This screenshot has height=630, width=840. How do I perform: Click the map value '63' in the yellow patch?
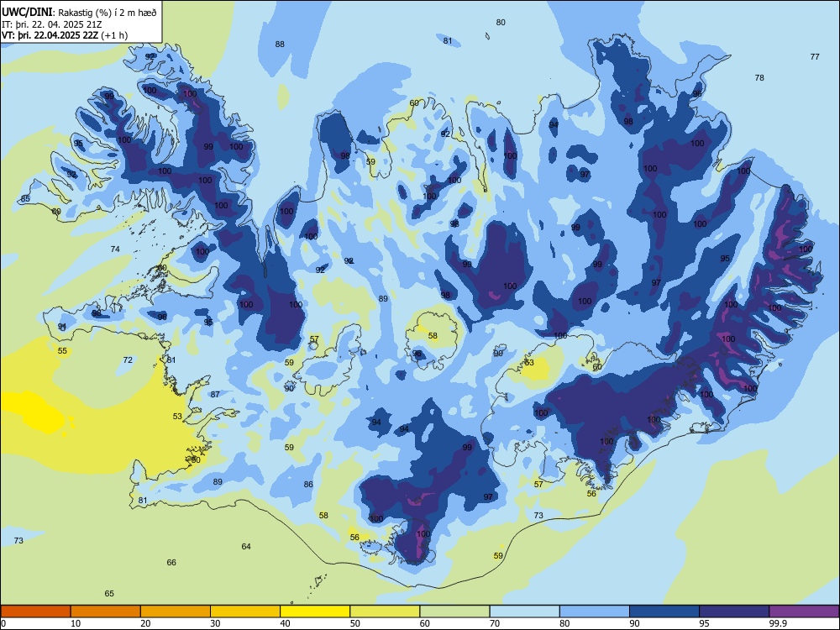click(x=529, y=363)
